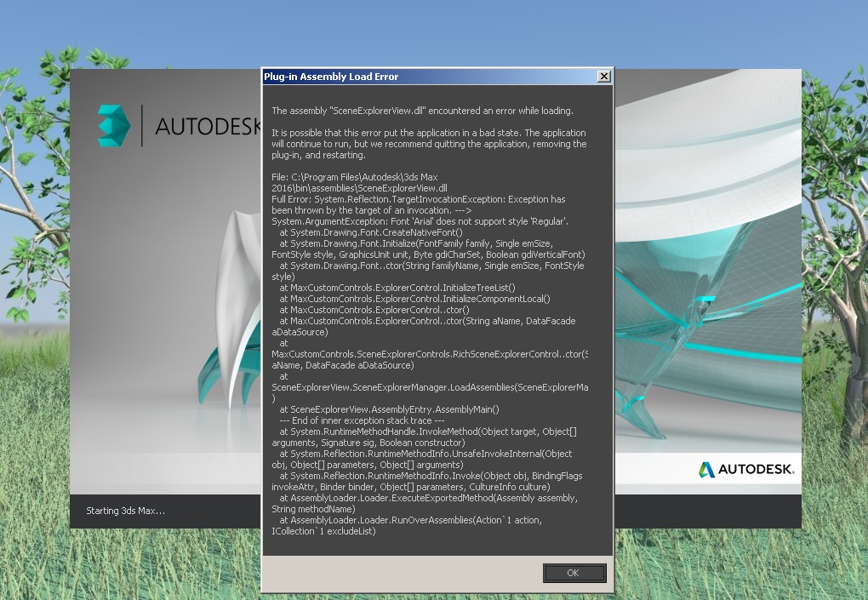This screenshot has height=600, width=868.
Task: Click the 'Full Error: System.Reflection.TargetInvocationException' line
Action: 419,199
